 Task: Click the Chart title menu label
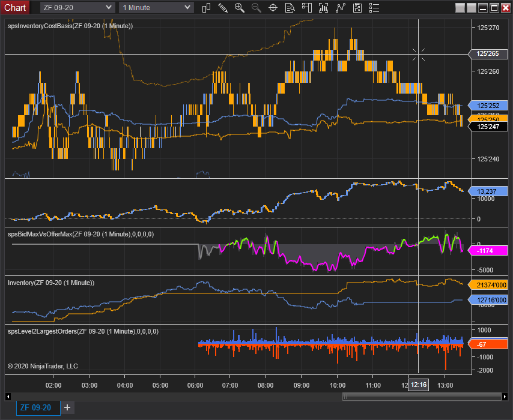15,8
